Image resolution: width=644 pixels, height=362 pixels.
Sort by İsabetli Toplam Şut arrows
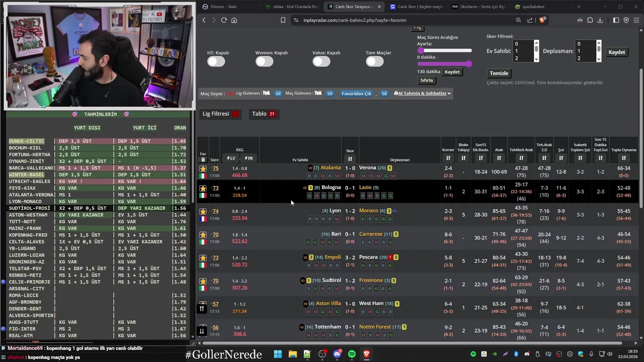click(580, 158)
